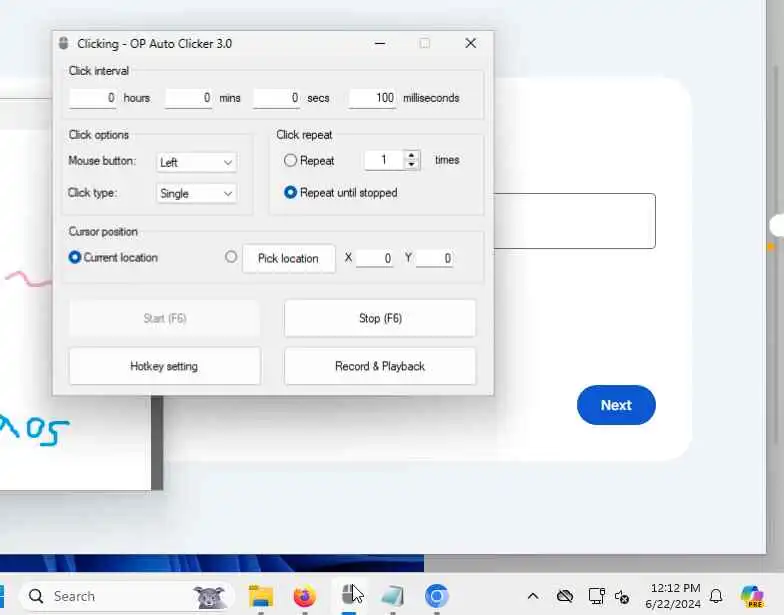
Task: Choose Current location radio button
Action: pyautogui.click(x=74, y=257)
